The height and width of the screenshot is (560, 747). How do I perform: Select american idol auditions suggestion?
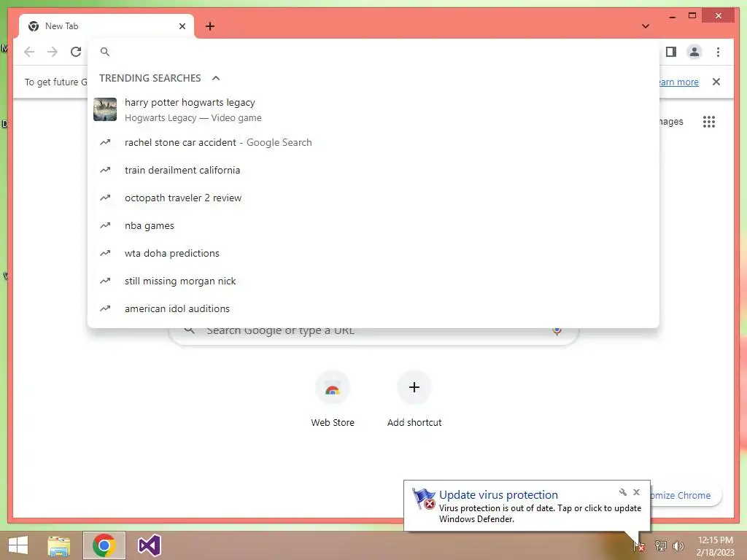tap(373, 308)
